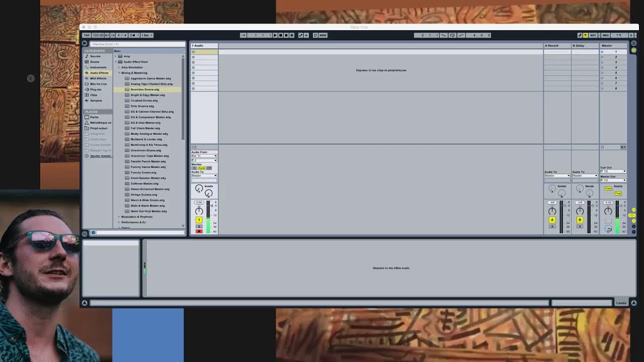Select Aggressive Dance Master.adg preset

tap(150, 78)
